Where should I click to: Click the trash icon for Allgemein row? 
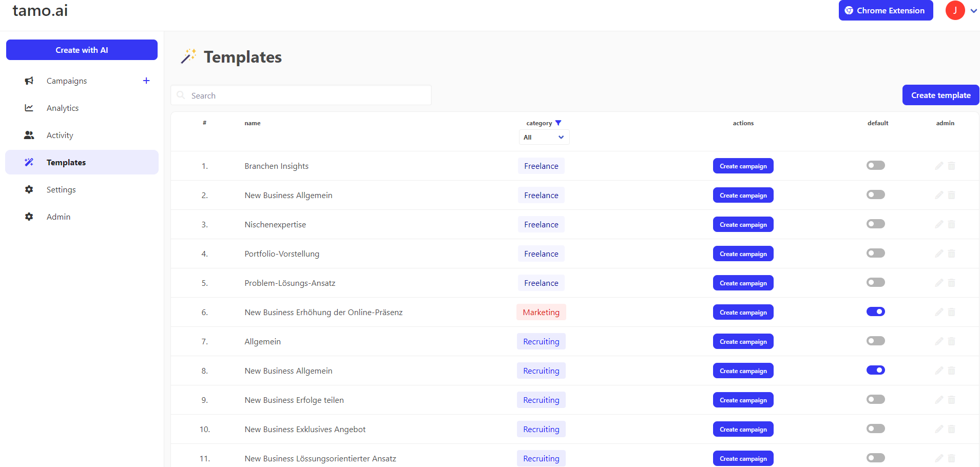click(x=952, y=341)
